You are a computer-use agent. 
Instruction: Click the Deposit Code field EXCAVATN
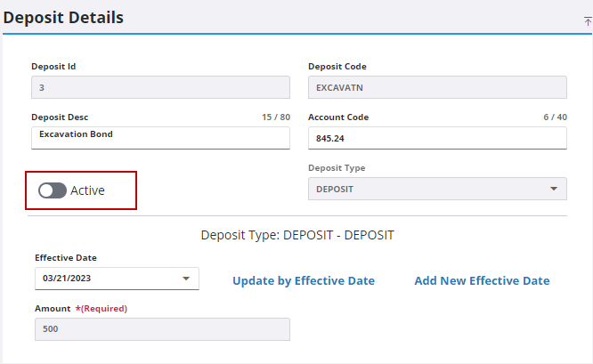coord(437,87)
